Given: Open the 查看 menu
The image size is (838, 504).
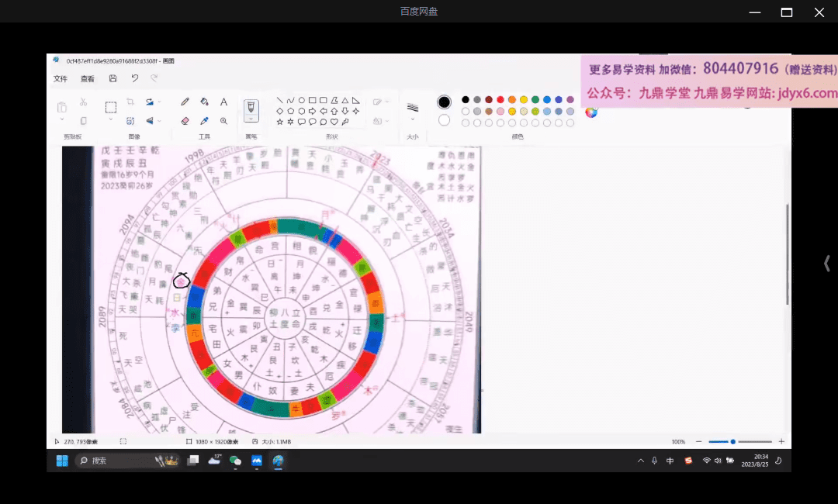Looking at the screenshot, I should click(88, 78).
